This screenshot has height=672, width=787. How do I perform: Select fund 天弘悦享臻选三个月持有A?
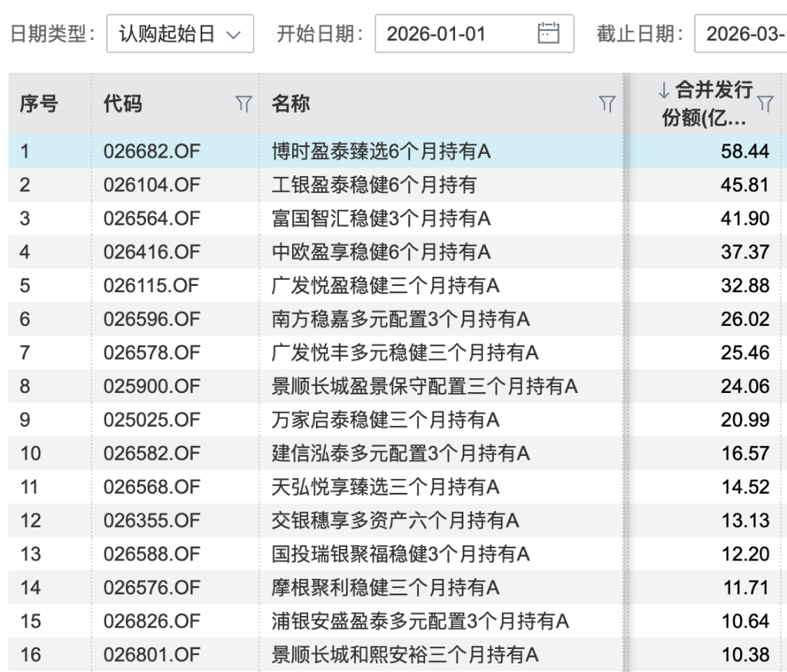point(386,487)
